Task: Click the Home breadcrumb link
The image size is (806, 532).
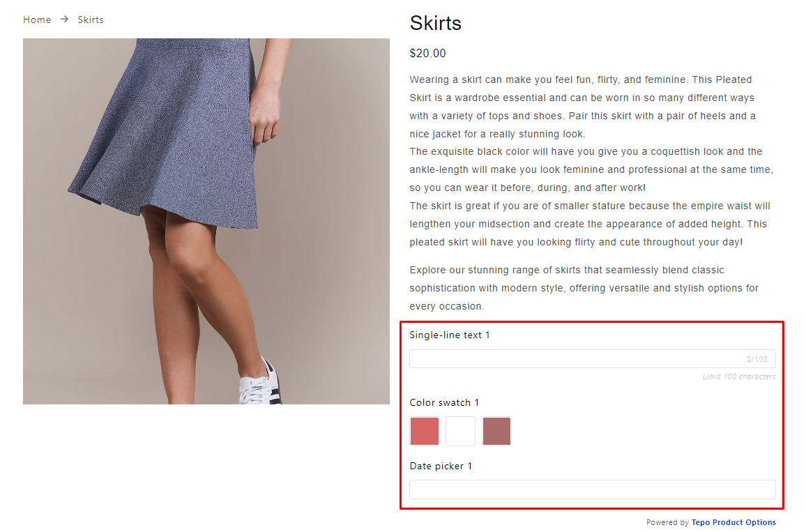Action: coord(37,20)
